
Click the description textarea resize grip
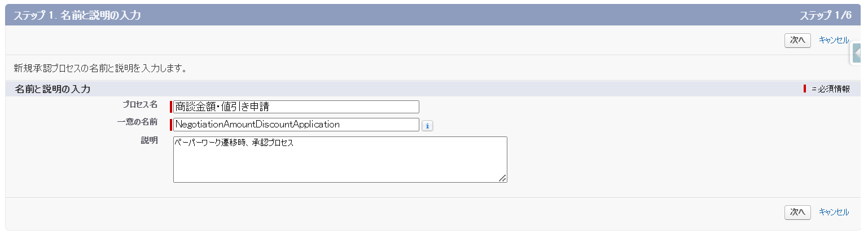pos(502,178)
